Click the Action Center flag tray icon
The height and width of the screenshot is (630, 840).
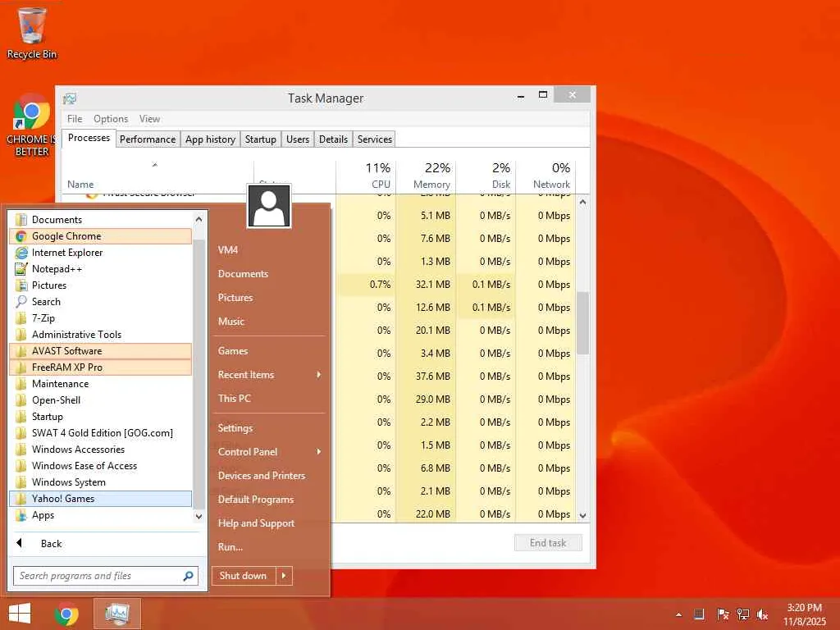[723, 614]
